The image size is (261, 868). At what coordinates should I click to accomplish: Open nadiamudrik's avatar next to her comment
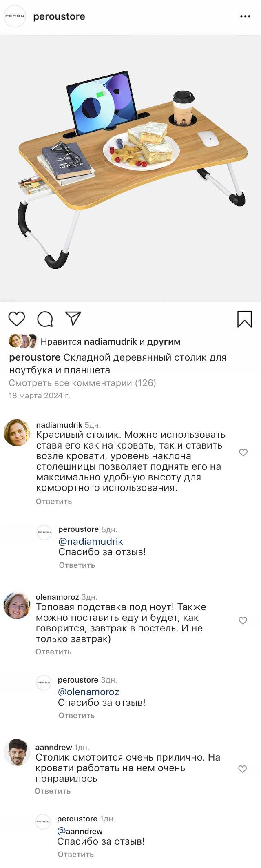coord(17,433)
